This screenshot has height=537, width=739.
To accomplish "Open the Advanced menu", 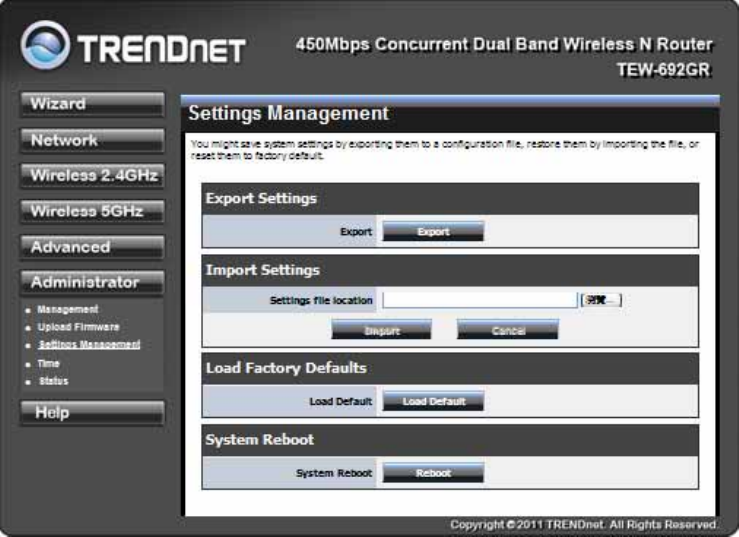I will (x=92, y=247).
